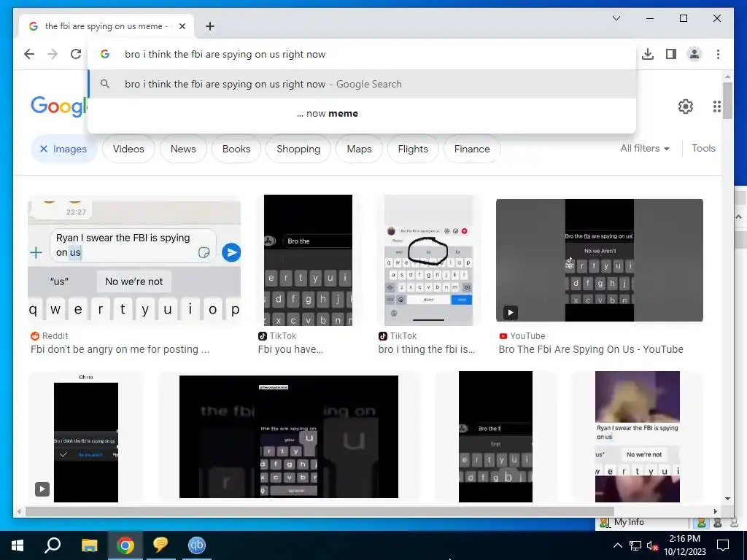
Task: Open the Windows notification center
Action: [723, 545]
